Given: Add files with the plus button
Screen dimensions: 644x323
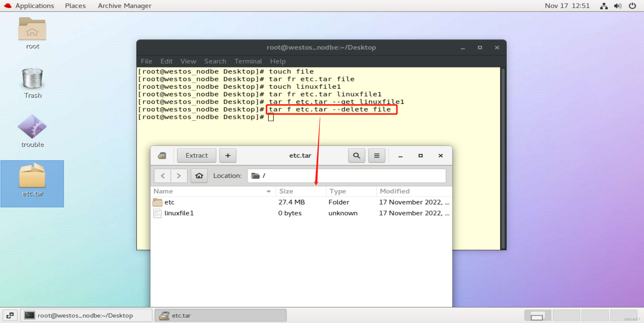Looking at the screenshot, I should [228, 155].
